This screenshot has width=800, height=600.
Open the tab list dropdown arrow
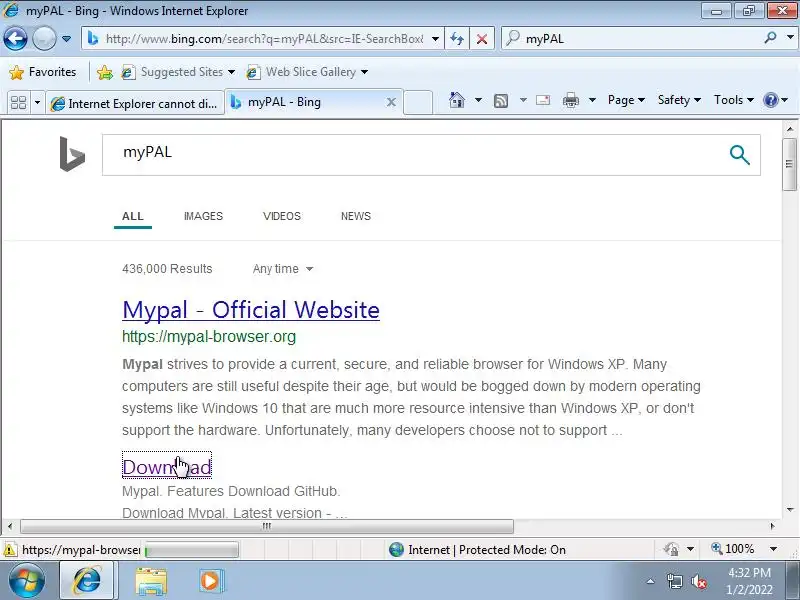point(37,103)
